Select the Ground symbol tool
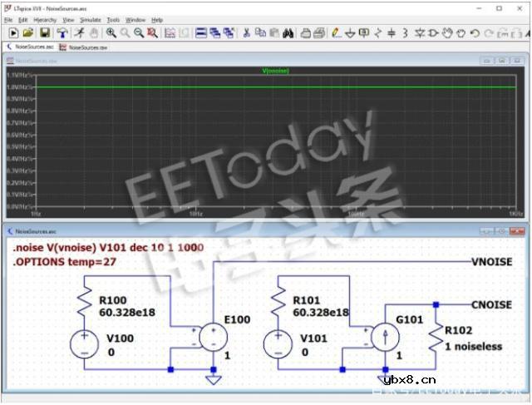Image resolution: width=532 pixels, height=405 pixels. 349,33
